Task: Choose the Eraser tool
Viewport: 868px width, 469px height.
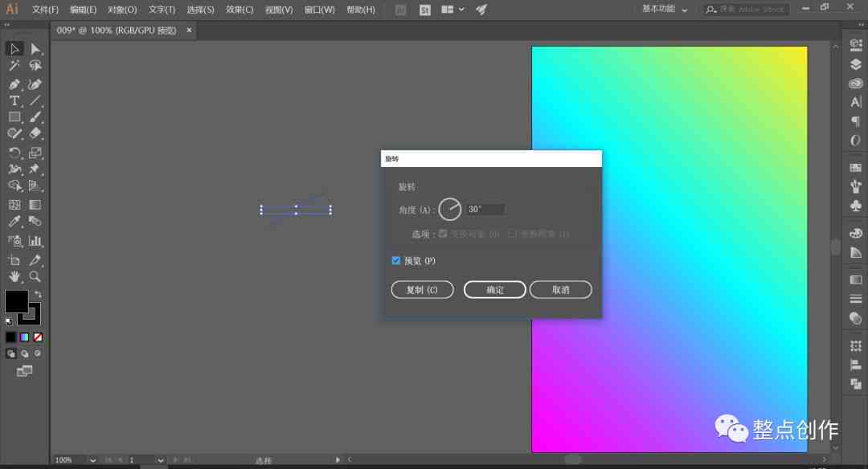Action: [35, 134]
